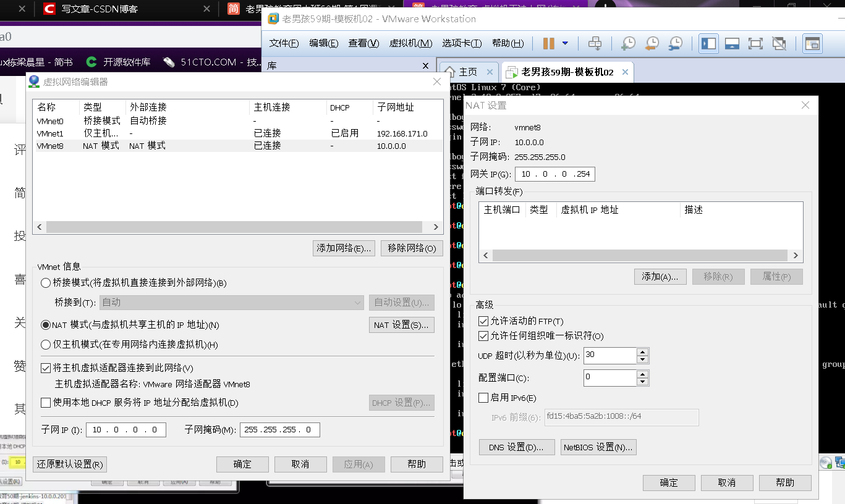Click 添加(A)... port forwarding button

[x=660, y=277]
